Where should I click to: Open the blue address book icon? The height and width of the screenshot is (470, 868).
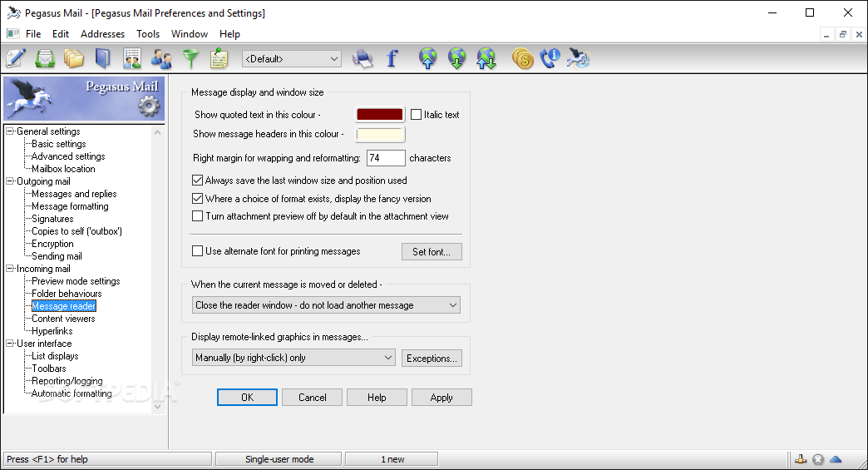point(103,58)
